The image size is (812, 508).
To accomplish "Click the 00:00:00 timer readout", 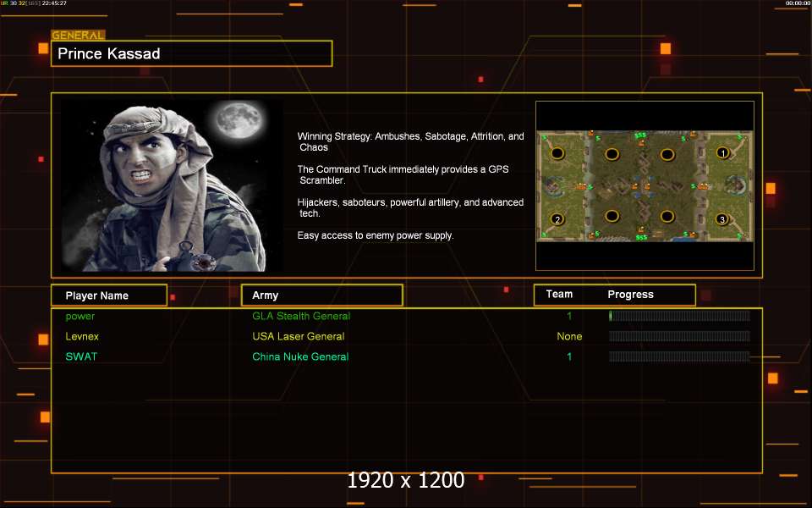I will tap(798, 3).
